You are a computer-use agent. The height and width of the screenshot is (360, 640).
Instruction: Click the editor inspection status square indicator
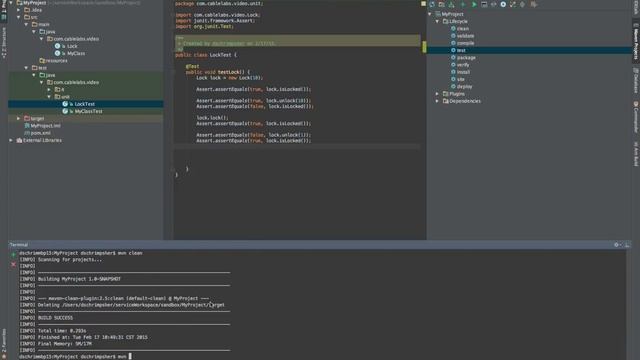pos(424,4)
